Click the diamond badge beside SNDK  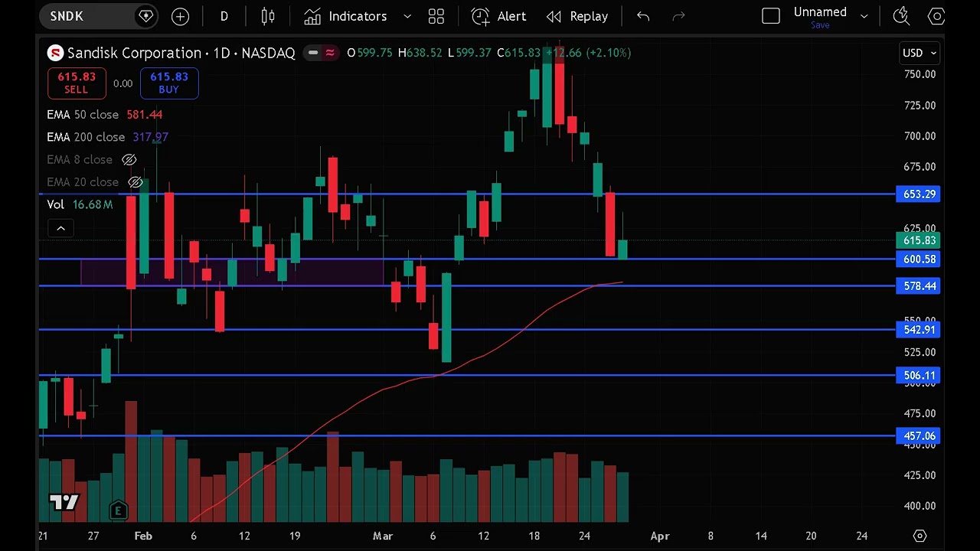[145, 16]
